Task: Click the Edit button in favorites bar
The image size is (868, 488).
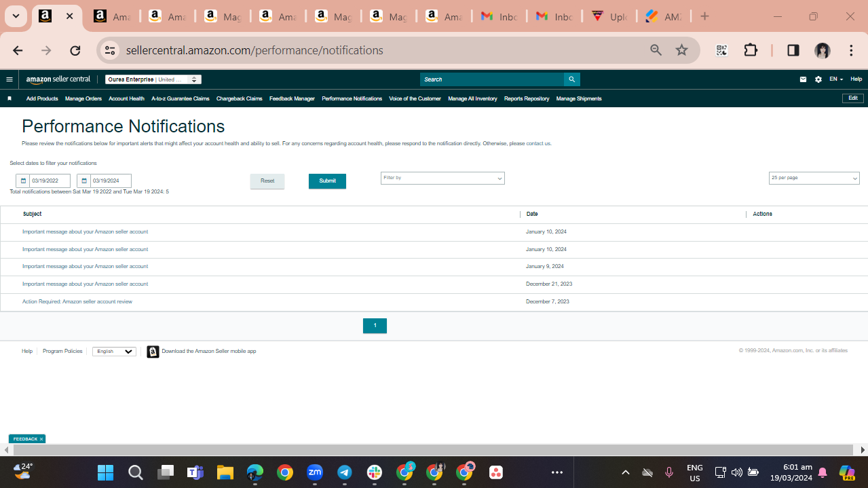Action: pos(853,98)
